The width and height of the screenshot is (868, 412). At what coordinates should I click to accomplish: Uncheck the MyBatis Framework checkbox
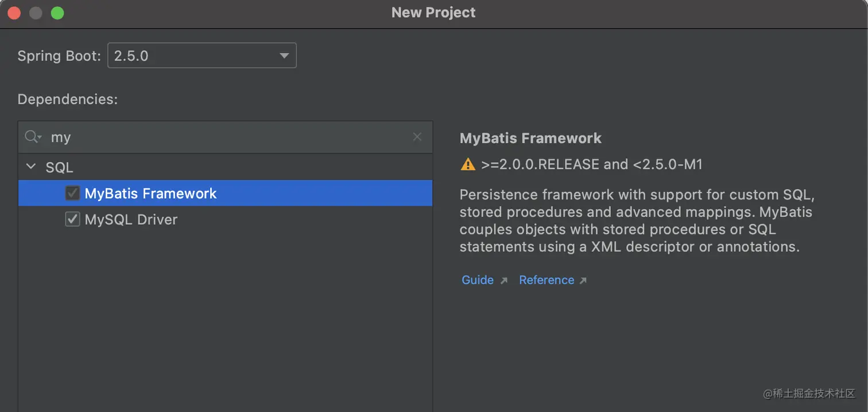(x=72, y=193)
